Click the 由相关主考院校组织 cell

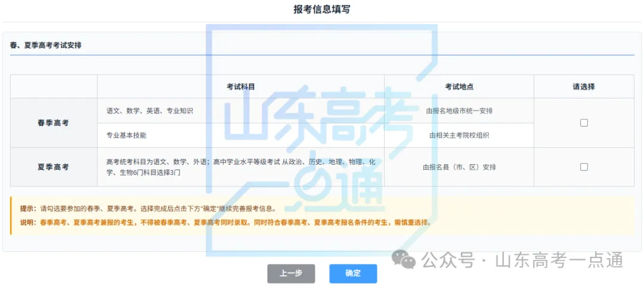459,135
